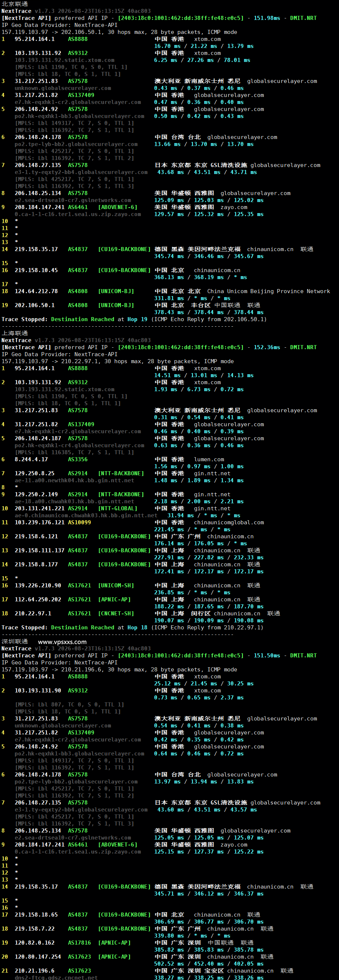The height and width of the screenshot is (980, 339).
Task: Select the 151.98ms API latency value
Action: click(267, 18)
